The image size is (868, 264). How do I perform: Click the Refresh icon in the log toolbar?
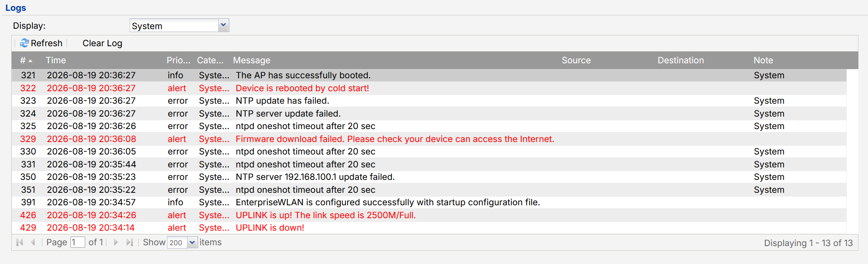click(25, 43)
